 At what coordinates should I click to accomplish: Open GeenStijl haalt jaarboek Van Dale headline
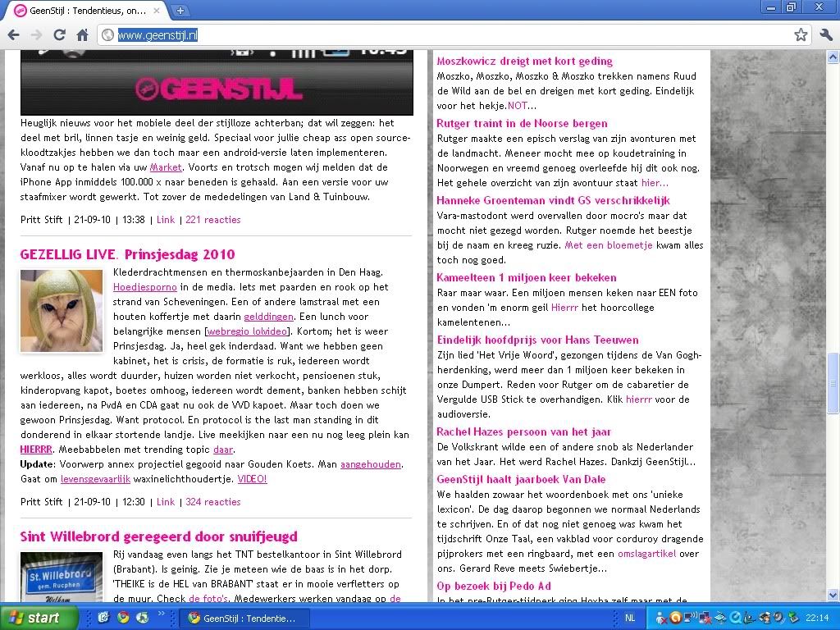tap(521, 479)
